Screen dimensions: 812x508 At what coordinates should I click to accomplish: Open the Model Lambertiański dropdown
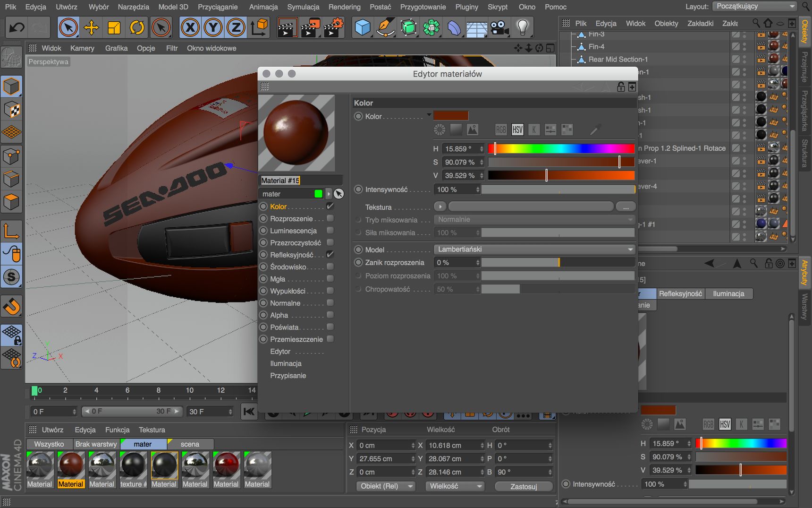[534, 249]
